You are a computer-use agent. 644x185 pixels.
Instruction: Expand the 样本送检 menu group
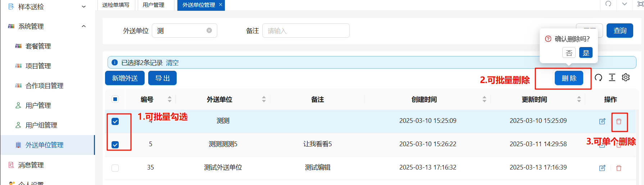coord(84,6)
